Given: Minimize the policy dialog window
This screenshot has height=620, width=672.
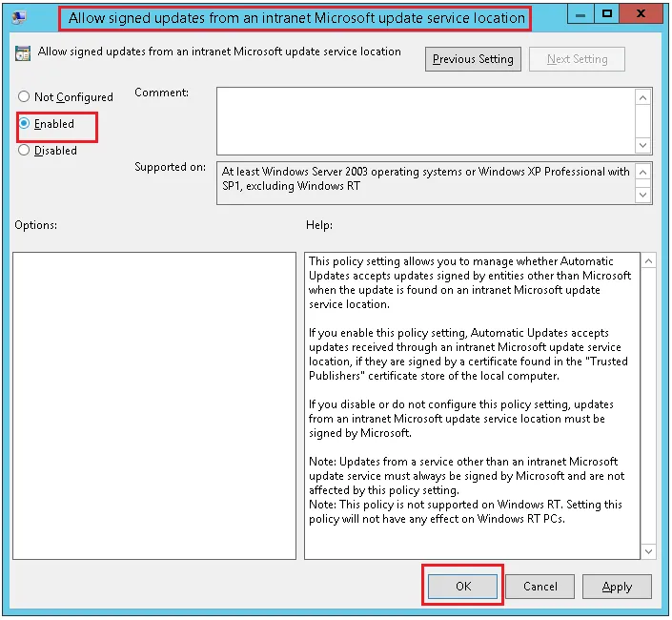Looking at the screenshot, I should 580,14.
